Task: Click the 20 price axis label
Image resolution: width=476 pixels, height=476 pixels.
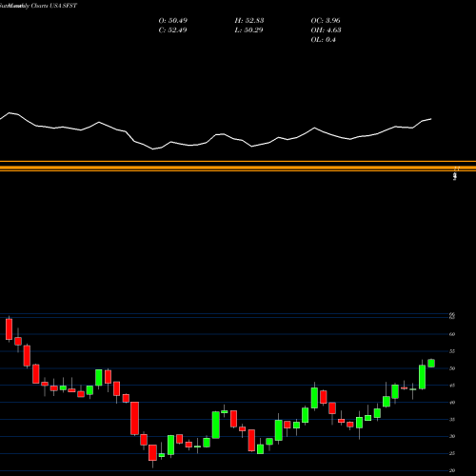Action: [452, 470]
